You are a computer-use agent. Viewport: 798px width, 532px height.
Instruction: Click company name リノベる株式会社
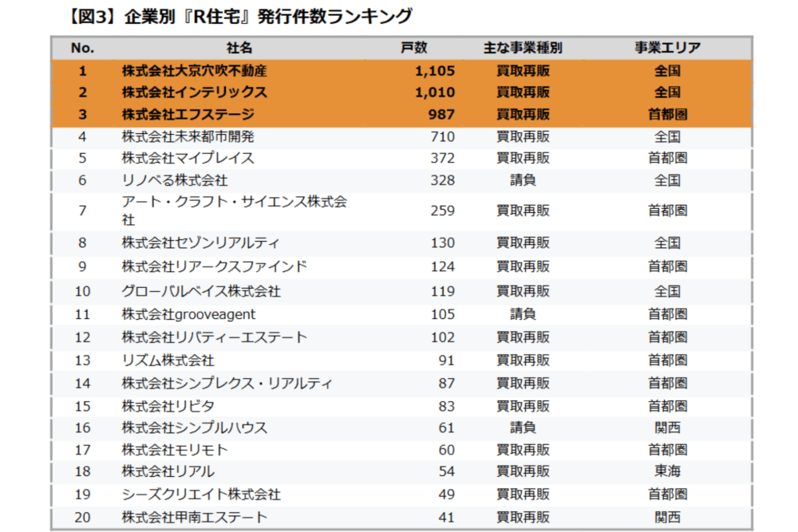coord(175,180)
